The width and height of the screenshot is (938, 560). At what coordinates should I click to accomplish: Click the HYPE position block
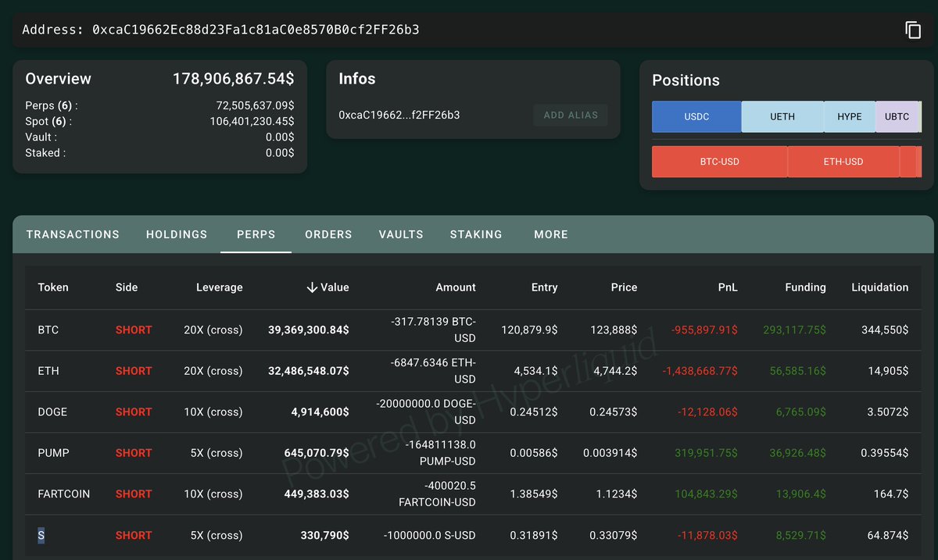pos(850,116)
